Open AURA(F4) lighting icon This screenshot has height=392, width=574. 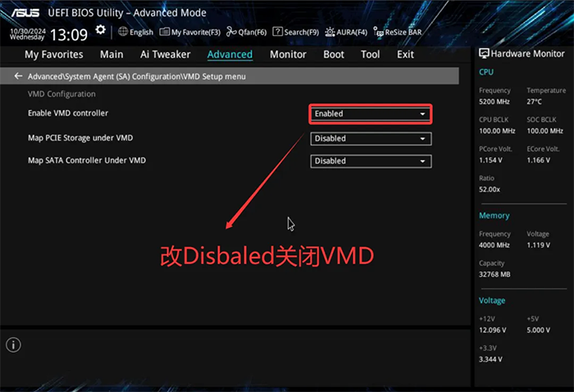click(330, 32)
